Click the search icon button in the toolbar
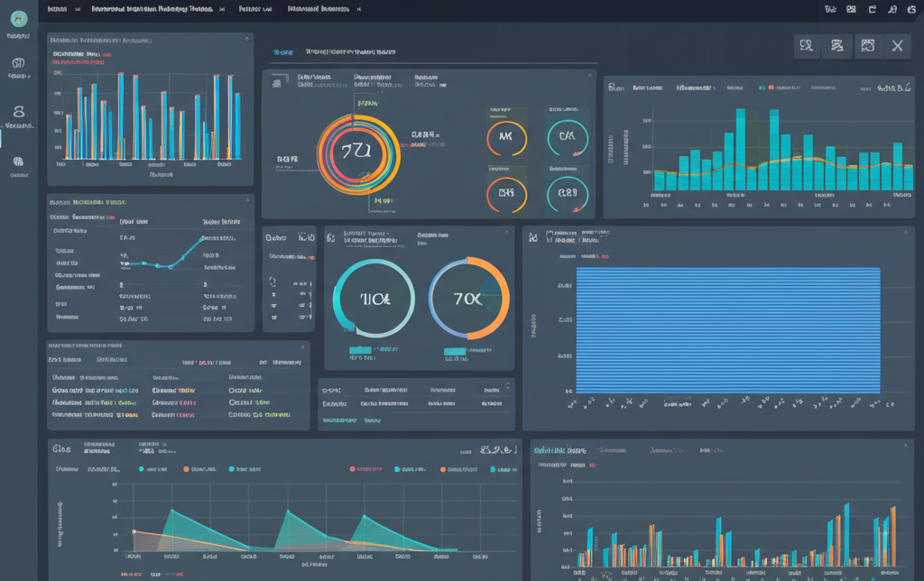 pos(807,46)
